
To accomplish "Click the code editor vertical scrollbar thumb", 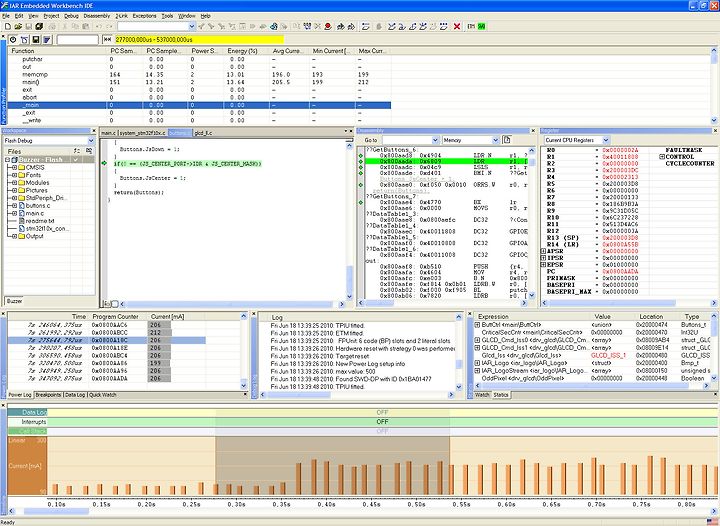I will (349, 277).
